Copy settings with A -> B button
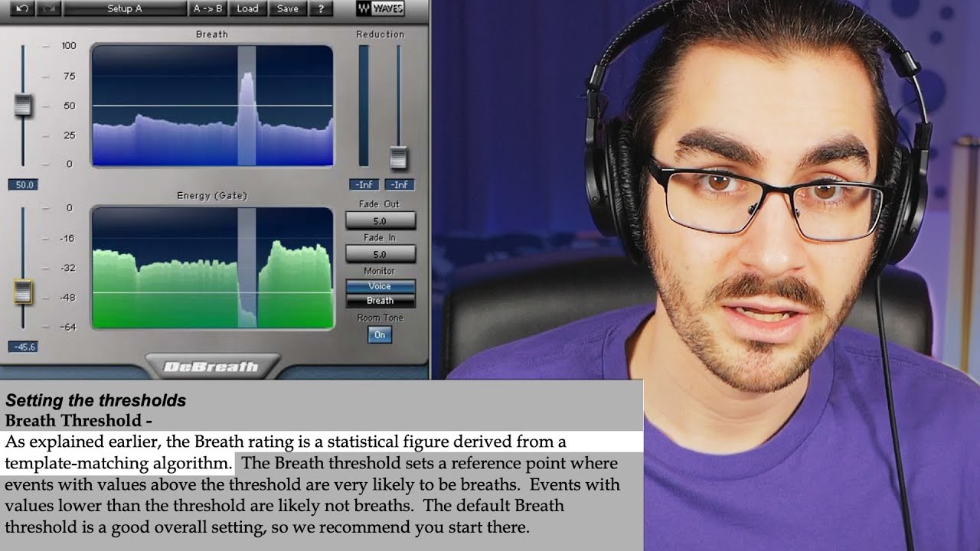The image size is (980, 551). pos(208,8)
